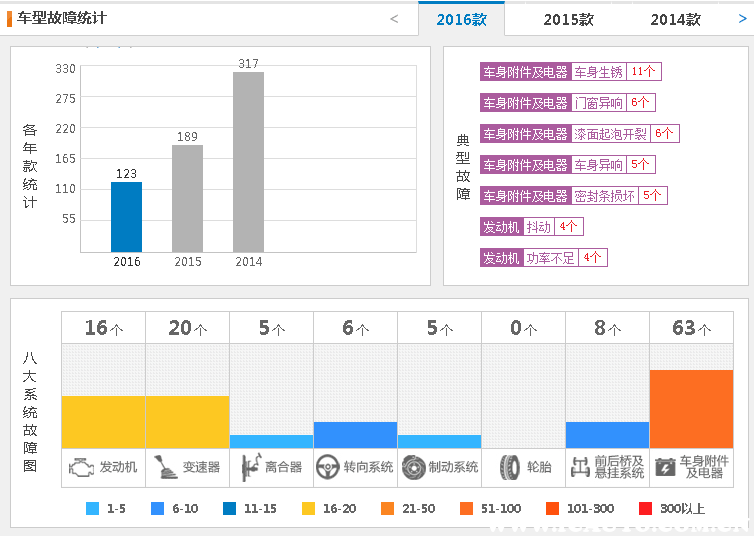Click the tire (轮胎) icon

[x=510, y=466]
